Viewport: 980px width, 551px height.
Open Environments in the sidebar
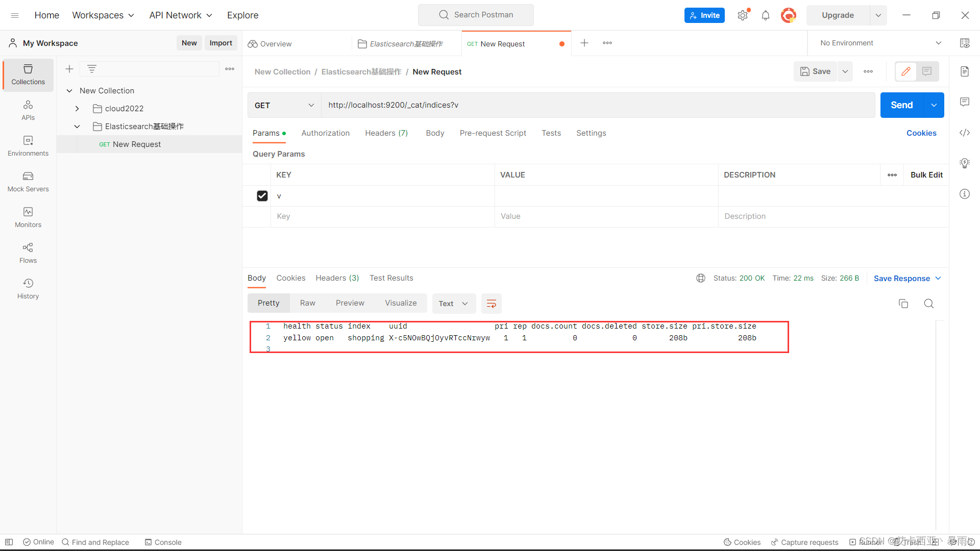[28, 146]
